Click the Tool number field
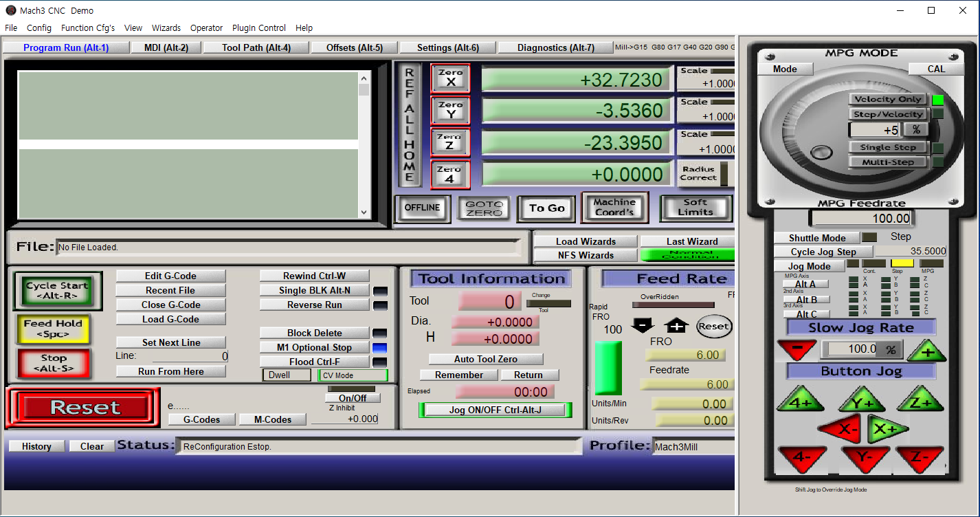The image size is (980, 517). tap(491, 301)
